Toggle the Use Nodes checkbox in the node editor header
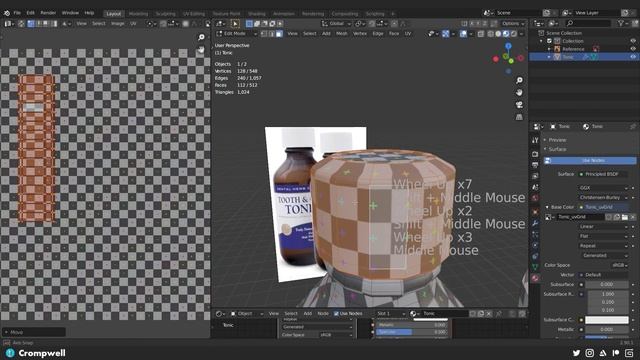Image resolution: width=640 pixels, height=360 pixels. (336, 313)
